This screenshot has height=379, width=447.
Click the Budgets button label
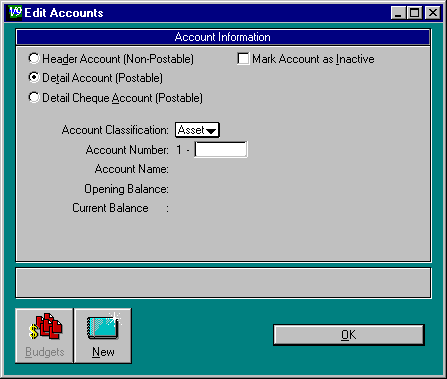45,352
